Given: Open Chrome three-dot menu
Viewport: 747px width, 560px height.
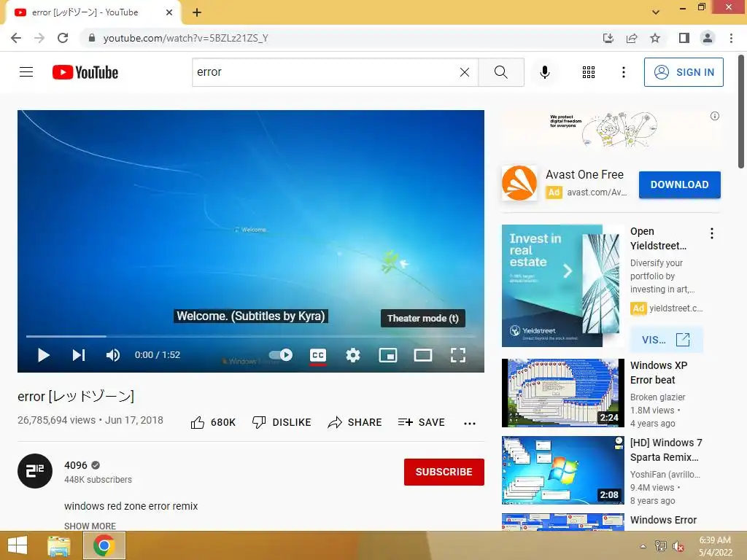Looking at the screenshot, I should [x=731, y=38].
